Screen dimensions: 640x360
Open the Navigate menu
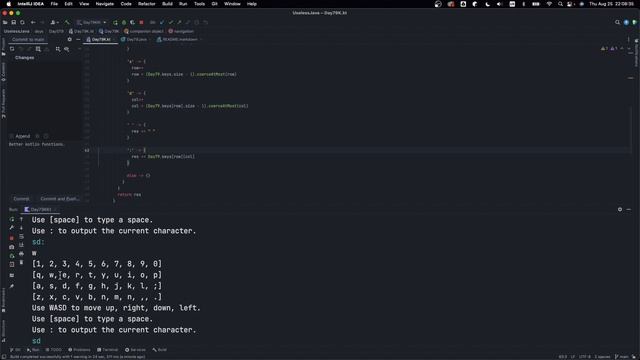pos(104,4)
